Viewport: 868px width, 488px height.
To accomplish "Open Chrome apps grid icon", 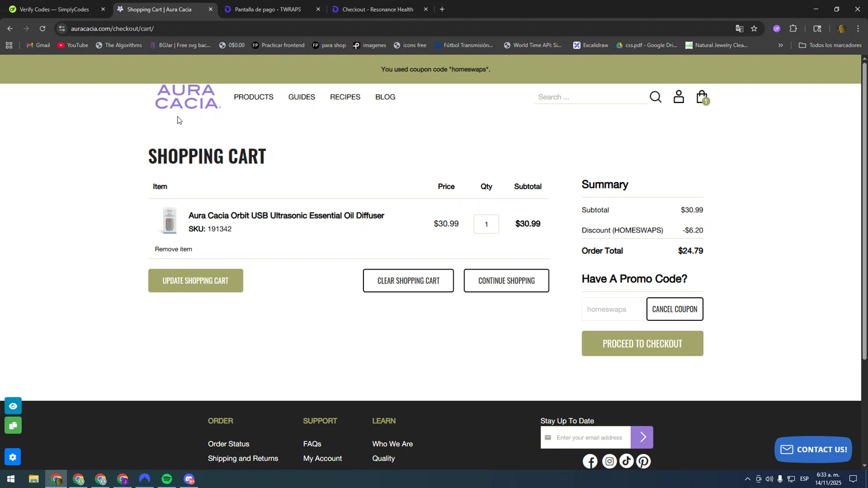I will click(x=9, y=45).
